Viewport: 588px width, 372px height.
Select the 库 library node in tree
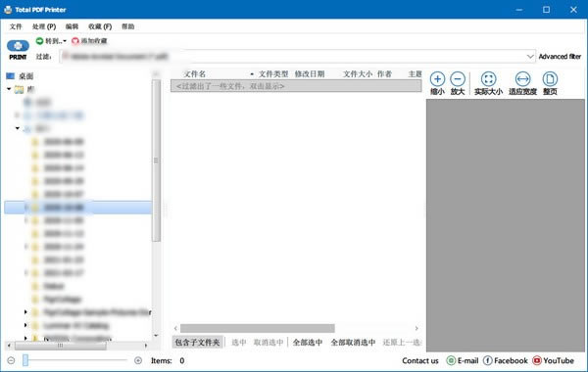(24, 89)
